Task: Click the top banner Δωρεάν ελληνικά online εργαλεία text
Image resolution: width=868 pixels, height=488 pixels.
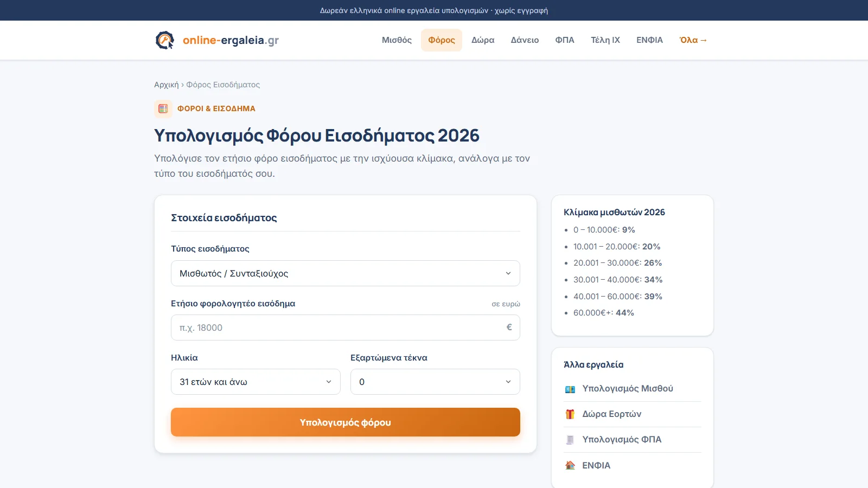Action: click(x=434, y=10)
